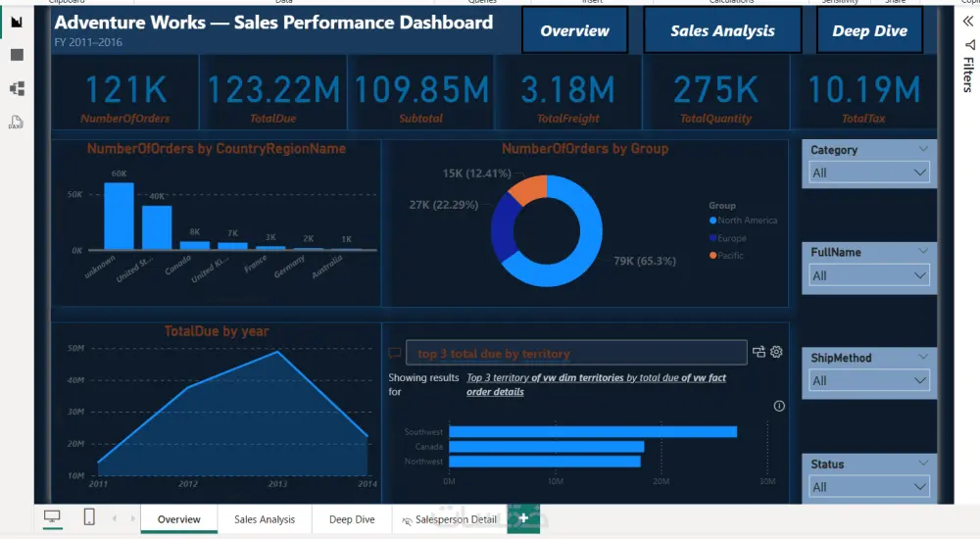
Task: Click the 2013 peak of TotalDue chart
Action: click(x=278, y=352)
